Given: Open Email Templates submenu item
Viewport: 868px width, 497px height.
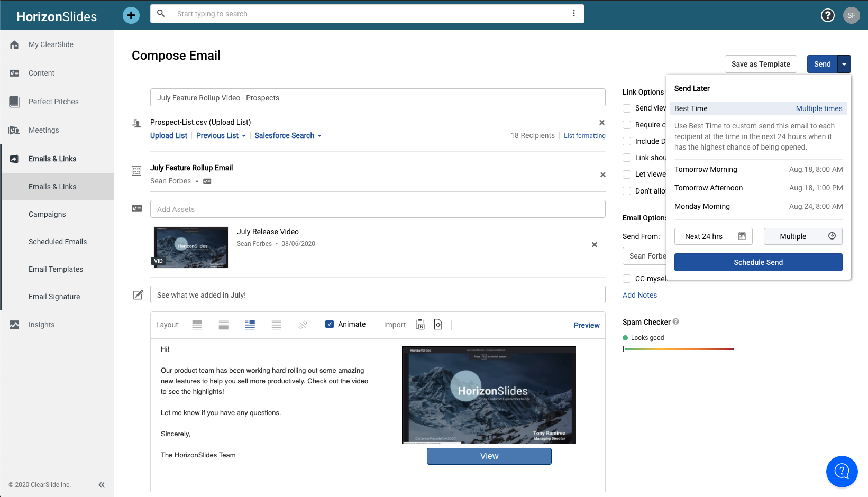Looking at the screenshot, I should pyautogui.click(x=56, y=269).
